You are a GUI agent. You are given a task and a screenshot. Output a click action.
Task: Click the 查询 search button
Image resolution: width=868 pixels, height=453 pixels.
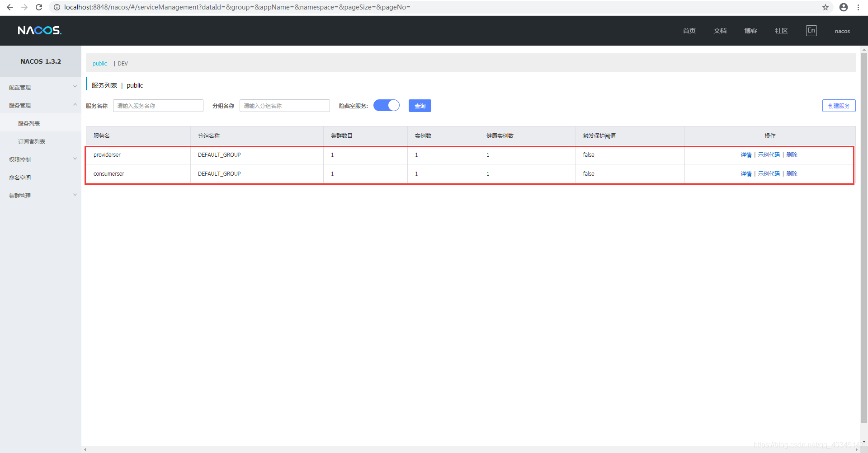click(x=420, y=106)
